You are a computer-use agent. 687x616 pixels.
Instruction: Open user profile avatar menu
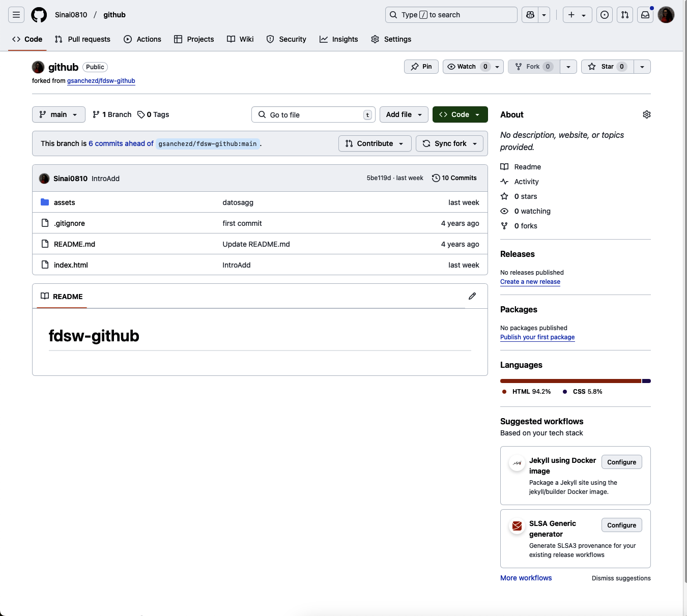666,15
